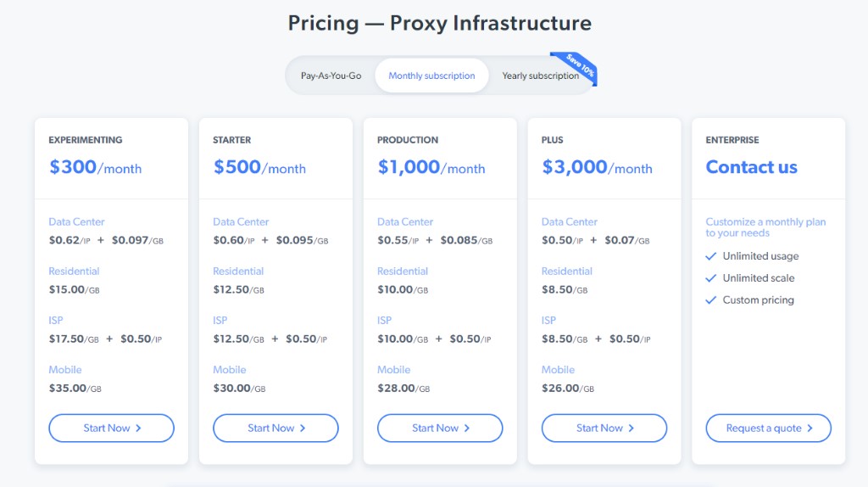The width and height of the screenshot is (868, 487).
Task: Click the Custom pricing checkmark icon
Action: [x=711, y=300]
